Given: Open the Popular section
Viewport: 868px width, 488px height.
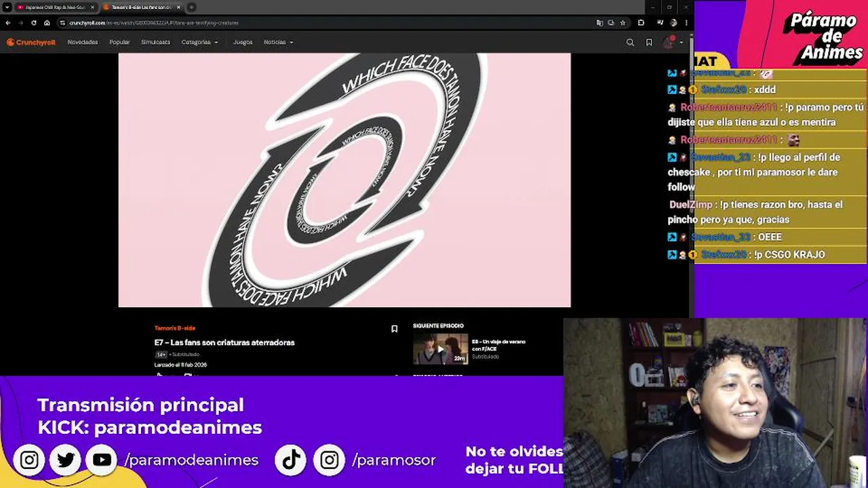Looking at the screenshot, I should pyautogui.click(x=119, y=42).
